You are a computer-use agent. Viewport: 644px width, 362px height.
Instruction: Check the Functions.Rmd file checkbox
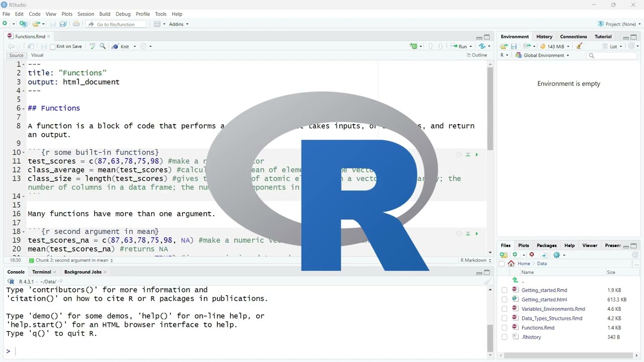click(x=504, y=328)
